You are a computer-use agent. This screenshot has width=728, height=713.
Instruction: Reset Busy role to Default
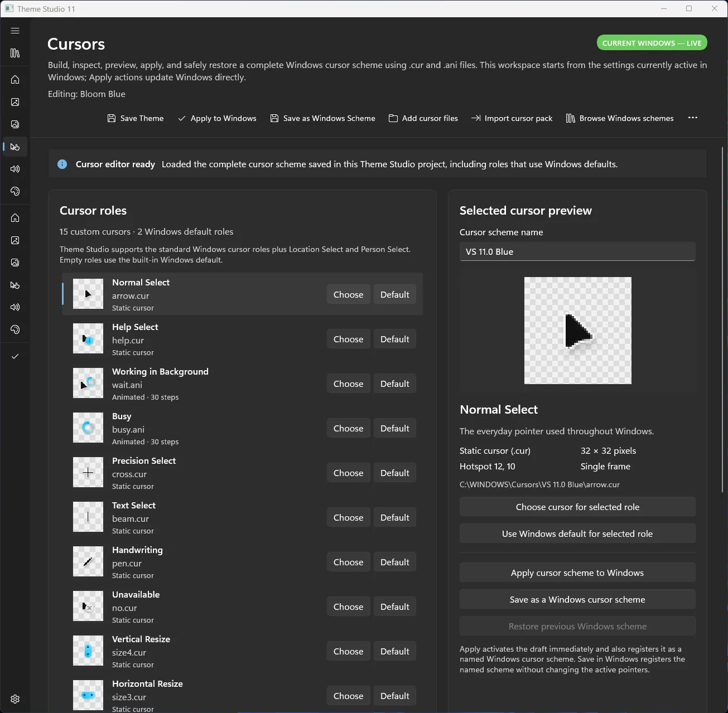pyautogui.click(x=394, y=428)
